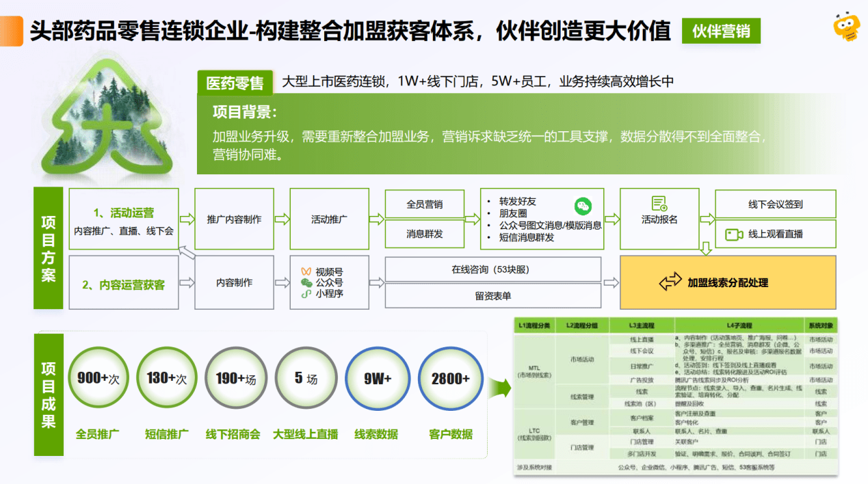Click the green WeChat logo icon
The width and height of the screenshot is (868, 484).
tap(582, 206)
